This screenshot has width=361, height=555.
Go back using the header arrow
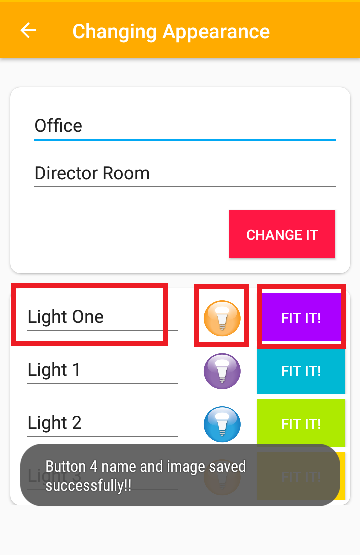28,30
